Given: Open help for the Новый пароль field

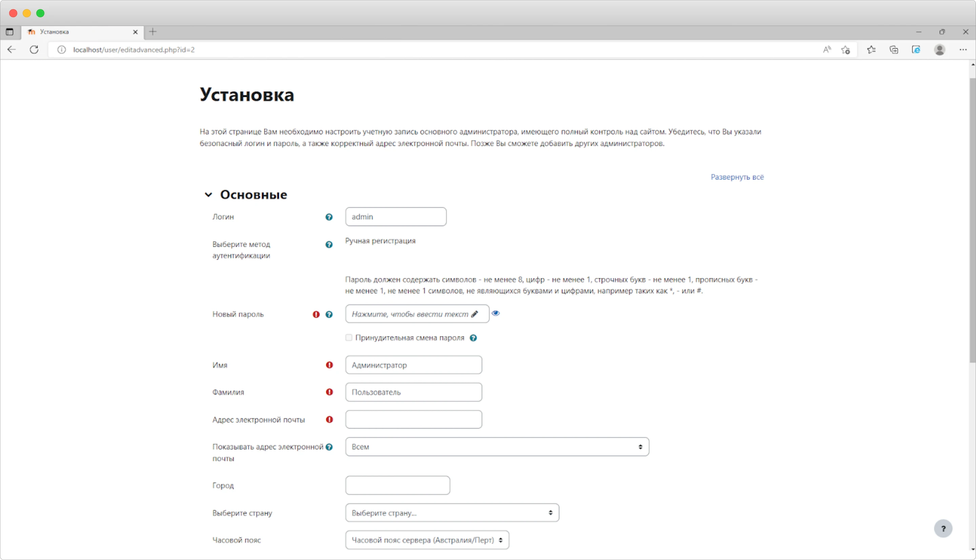Looking at the screenshot, I should point(329,314).
